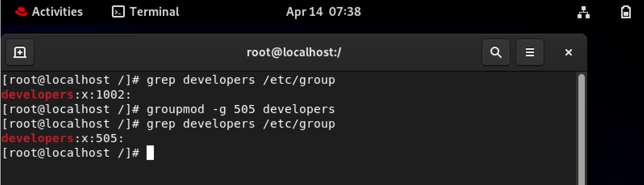Open a new terminal tab
Viewport: 644px width, 185px height.
[x=20, y=52]
